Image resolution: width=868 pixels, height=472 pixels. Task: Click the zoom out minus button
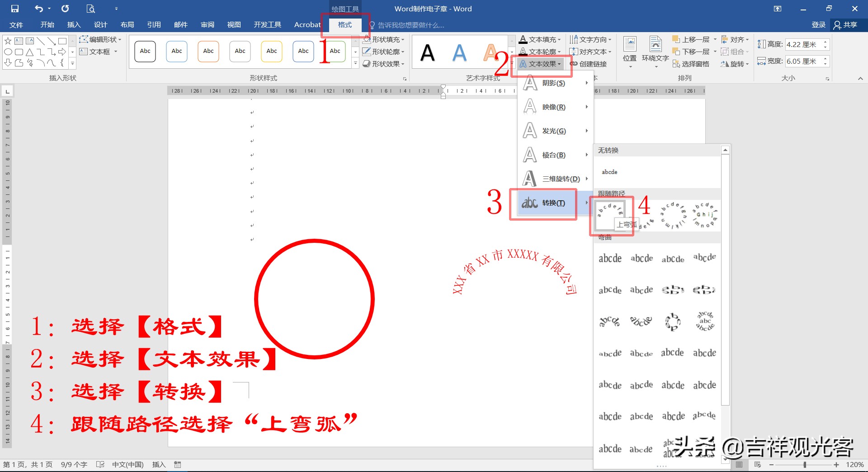click(771, 464)
